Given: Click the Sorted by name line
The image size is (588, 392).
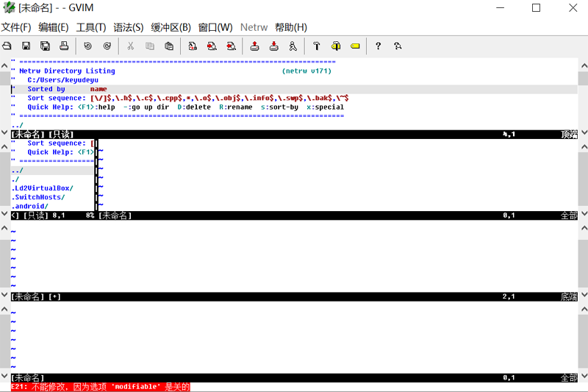Looking at the screenshot, I should [67, 89].
